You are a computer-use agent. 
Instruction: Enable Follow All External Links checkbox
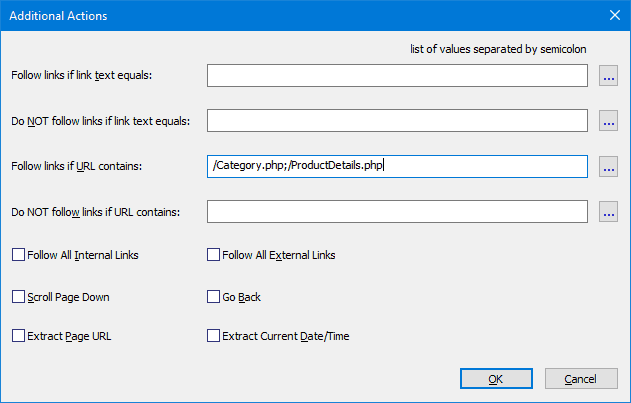(x=213, y=255)
